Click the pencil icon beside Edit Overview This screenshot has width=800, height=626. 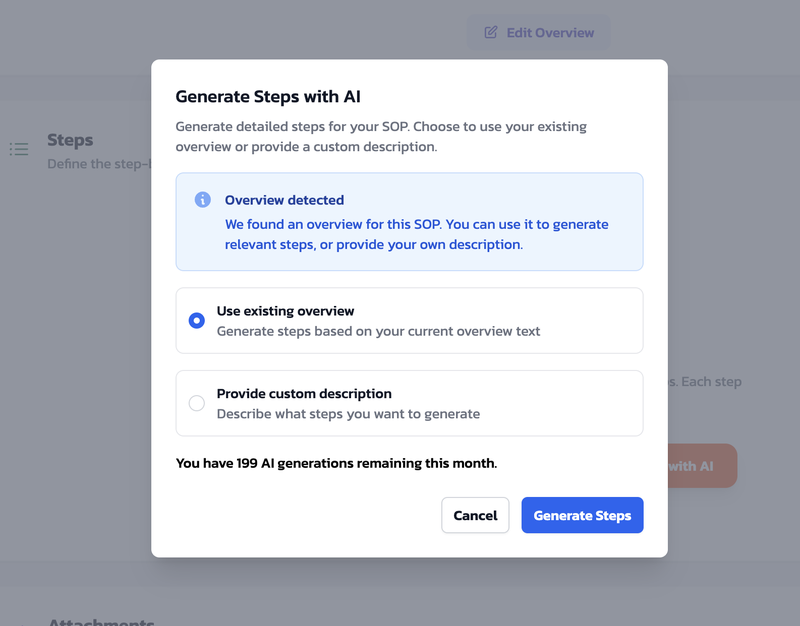(491, 32)
